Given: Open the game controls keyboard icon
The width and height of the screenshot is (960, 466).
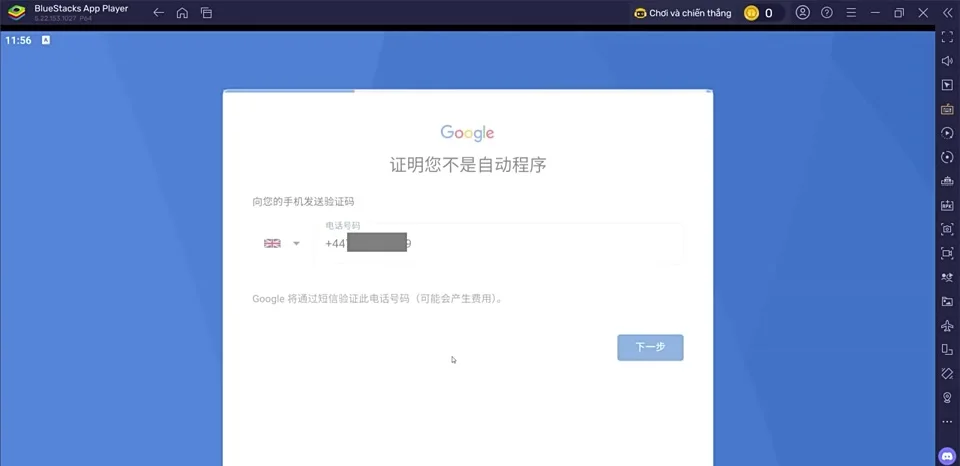Looking at the screenshot, I should 947,109.
